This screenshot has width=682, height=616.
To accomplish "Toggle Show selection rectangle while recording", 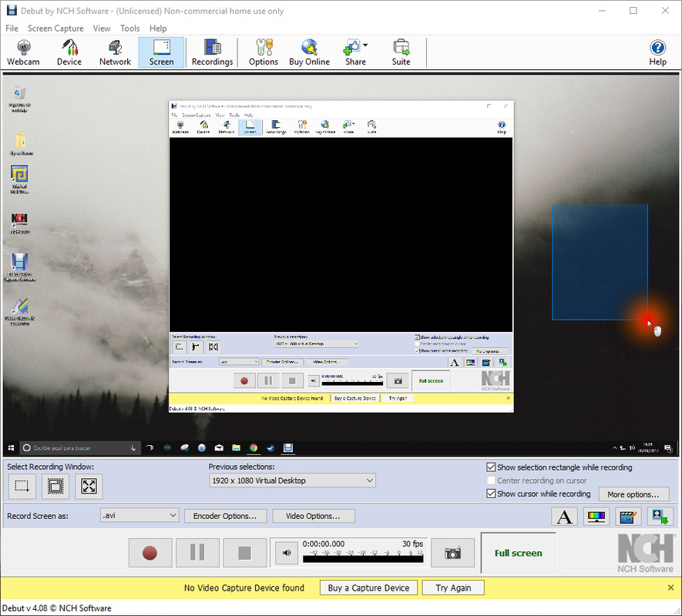I will pos(491,467).
